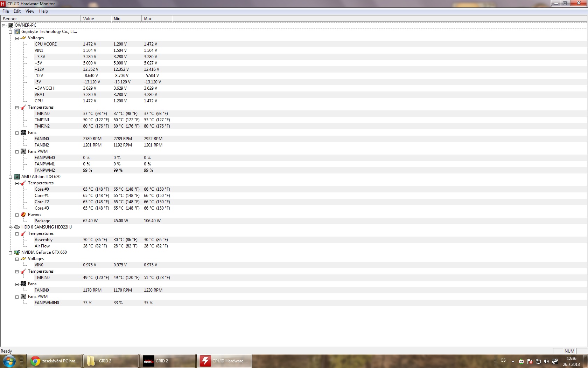
Task: Click the CS language indicator
Action: point(503,360)
